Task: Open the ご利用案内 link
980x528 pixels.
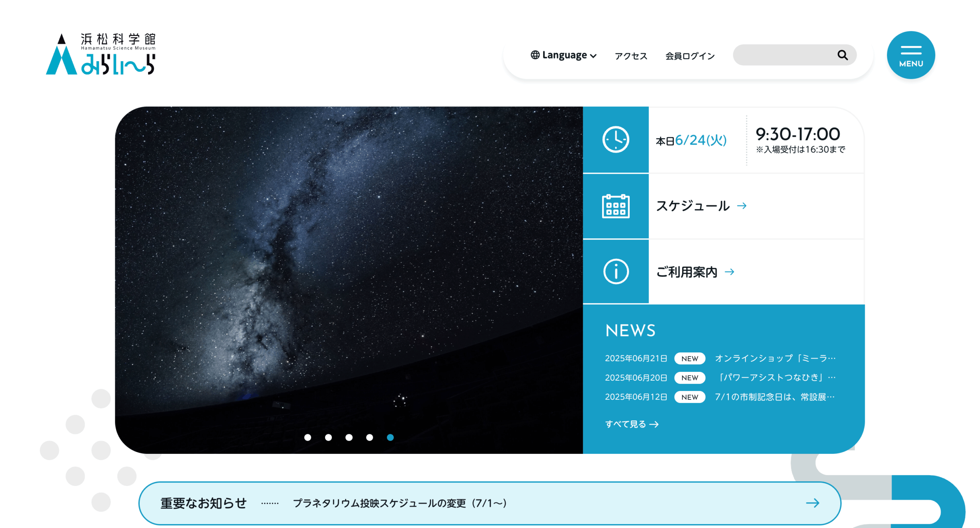Action: (686, 272)
